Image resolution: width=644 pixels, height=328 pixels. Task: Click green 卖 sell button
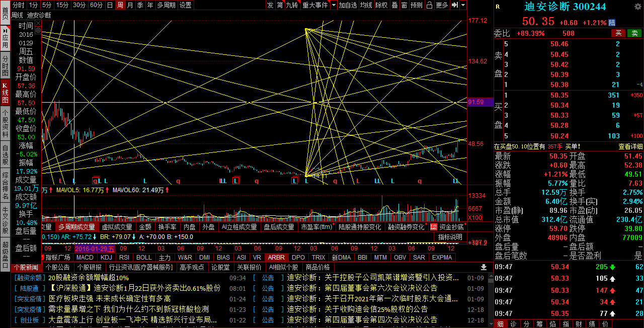(x=635, y=33)
